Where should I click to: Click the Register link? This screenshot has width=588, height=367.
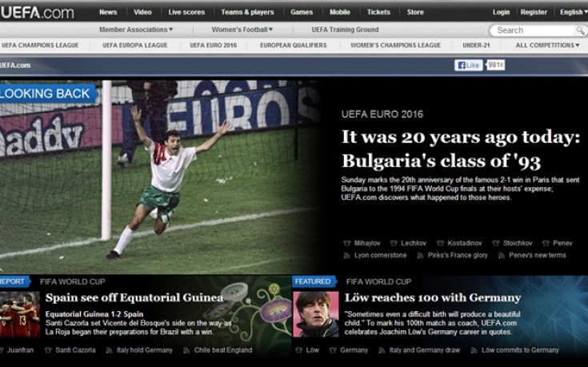(x=534, y=12)
